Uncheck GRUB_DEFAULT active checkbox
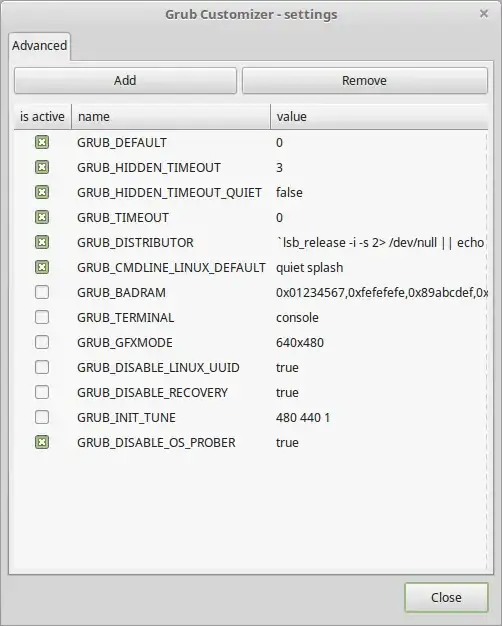The height and width of the screenshot is (626, 502). pos(42,142)
